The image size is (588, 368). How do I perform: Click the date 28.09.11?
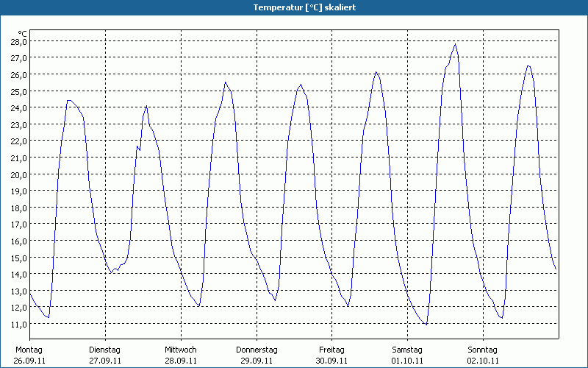point(181,361)
